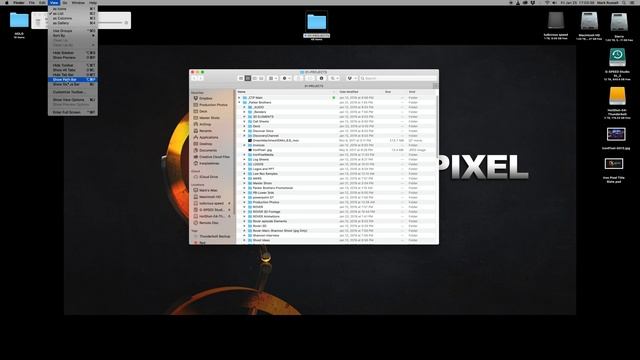Open the Dropbox toolbar dropdown
This screenshot has height=360, width=640.
click(x=351, y=78)
